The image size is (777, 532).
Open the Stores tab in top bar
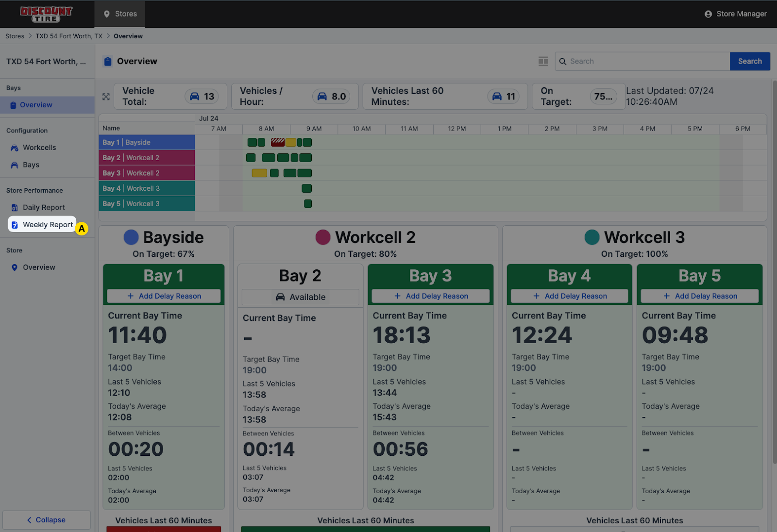click(x=119, y=14)
